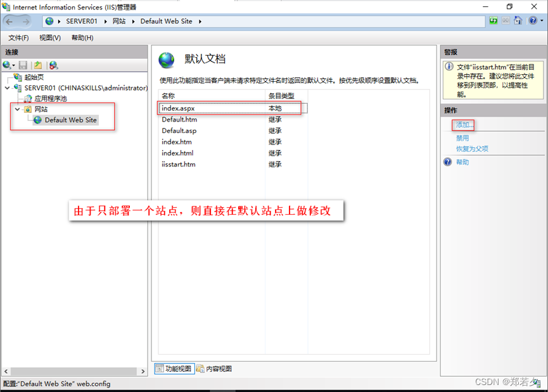Switch to 内容视图 tab
Viewport: 548px width, 392px height.
pyautogui.click(x=214, y=369)
